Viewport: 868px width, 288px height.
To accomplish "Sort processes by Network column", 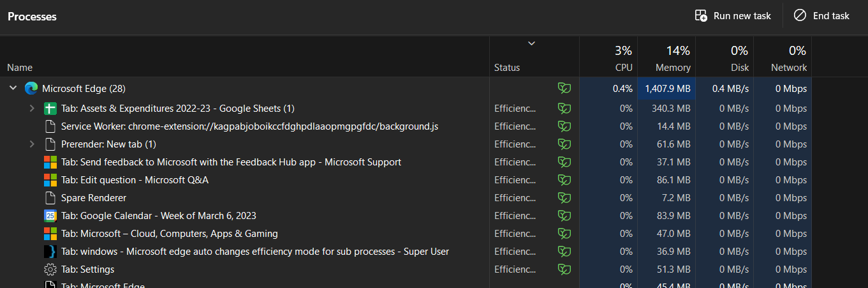I will point(782,58).
